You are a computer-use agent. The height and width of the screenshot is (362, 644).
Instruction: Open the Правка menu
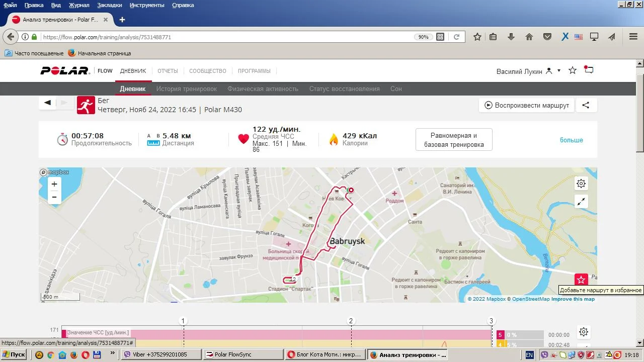tap(34, 5)
